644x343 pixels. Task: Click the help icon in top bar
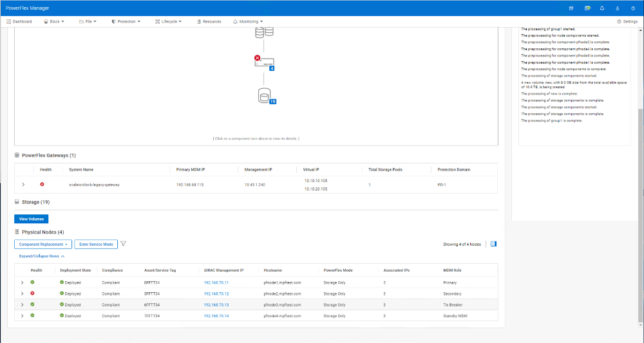(633, 8)
